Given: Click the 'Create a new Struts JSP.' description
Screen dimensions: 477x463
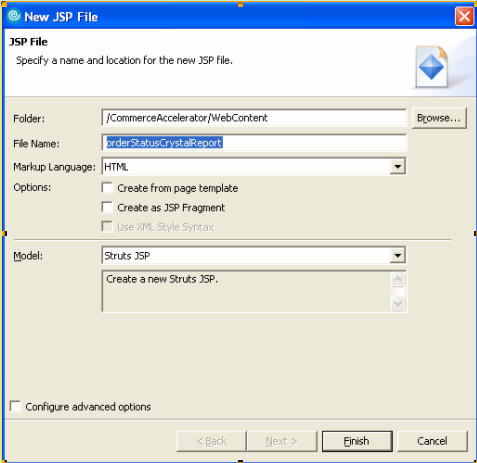Looking at the screenshot, I should coord(162,279).
